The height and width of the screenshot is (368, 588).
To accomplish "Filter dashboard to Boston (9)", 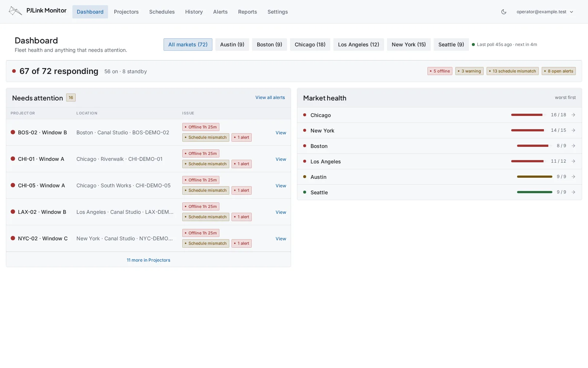I will (x=269, y=45).
